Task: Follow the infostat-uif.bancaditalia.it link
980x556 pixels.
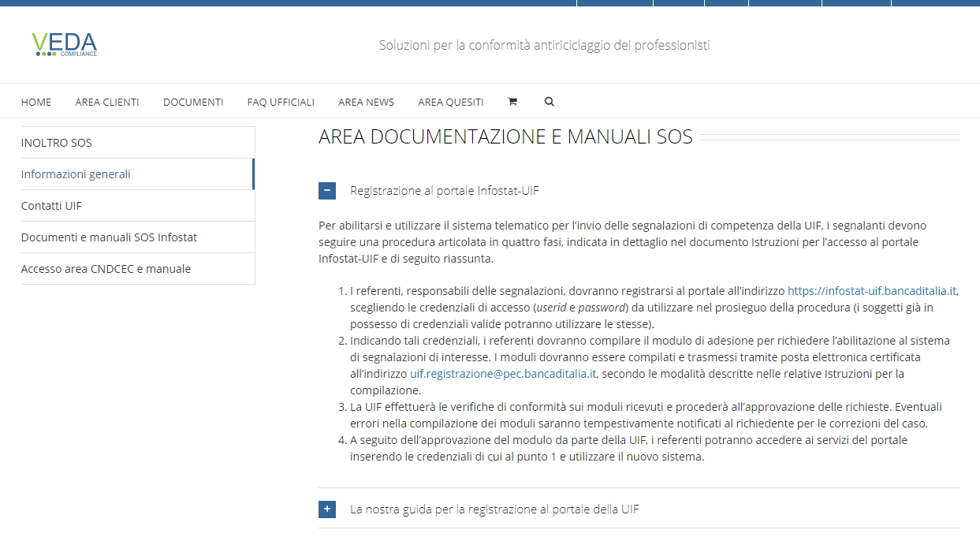Action: [x=872, y=291]
